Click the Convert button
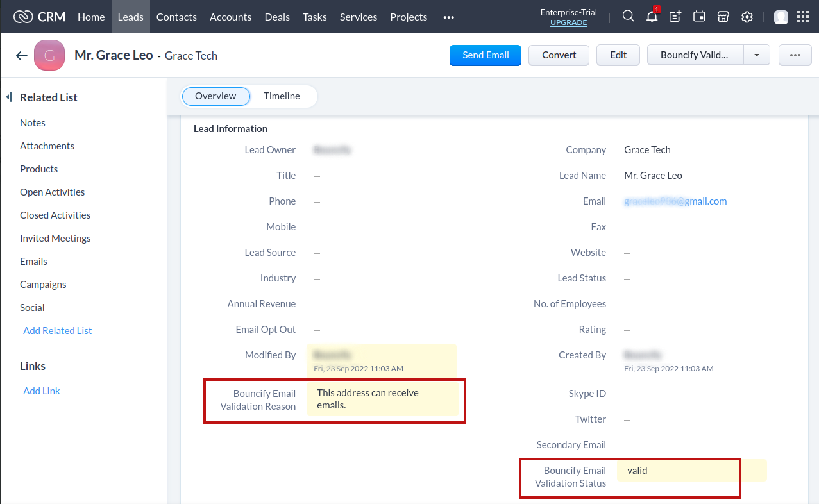The image size is (819, 504). tap(559, 55)
